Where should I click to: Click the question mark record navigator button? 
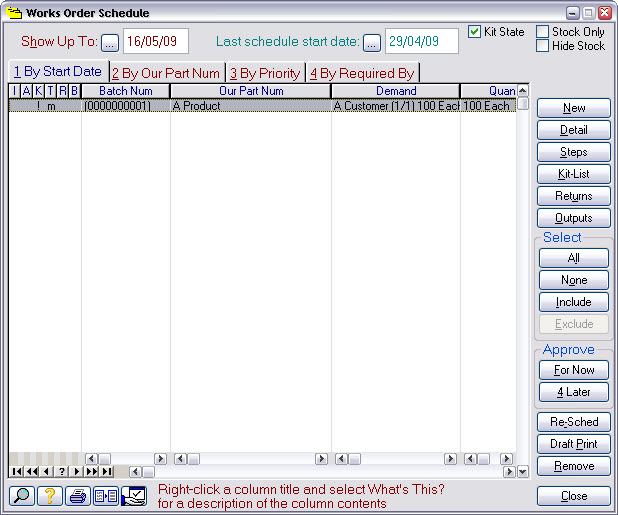coord(62,471)
